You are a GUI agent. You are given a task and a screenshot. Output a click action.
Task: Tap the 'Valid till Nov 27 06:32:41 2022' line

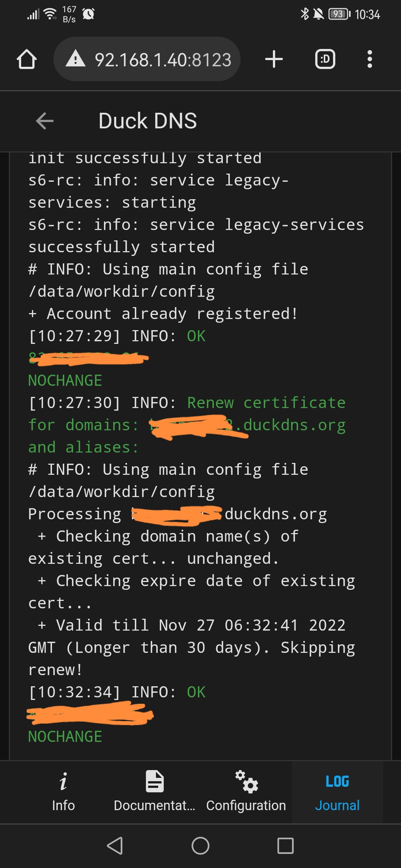192,625
